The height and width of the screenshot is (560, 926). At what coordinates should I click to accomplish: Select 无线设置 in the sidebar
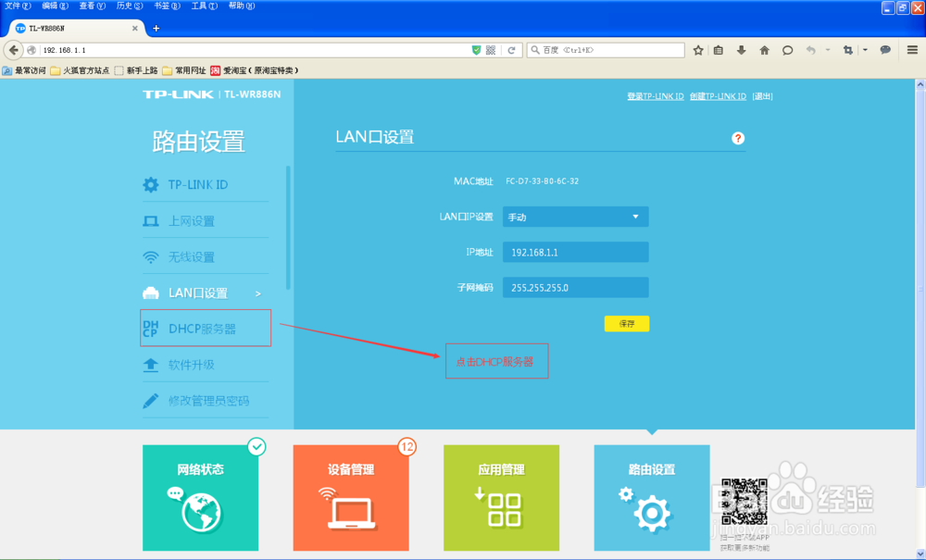click(x=206, y=257)
